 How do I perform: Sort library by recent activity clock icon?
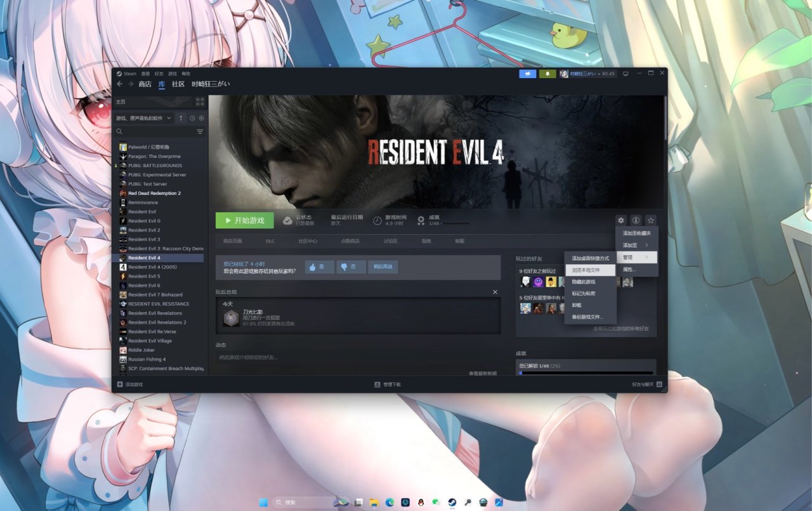pyautogui.click(x=192, y=118)
